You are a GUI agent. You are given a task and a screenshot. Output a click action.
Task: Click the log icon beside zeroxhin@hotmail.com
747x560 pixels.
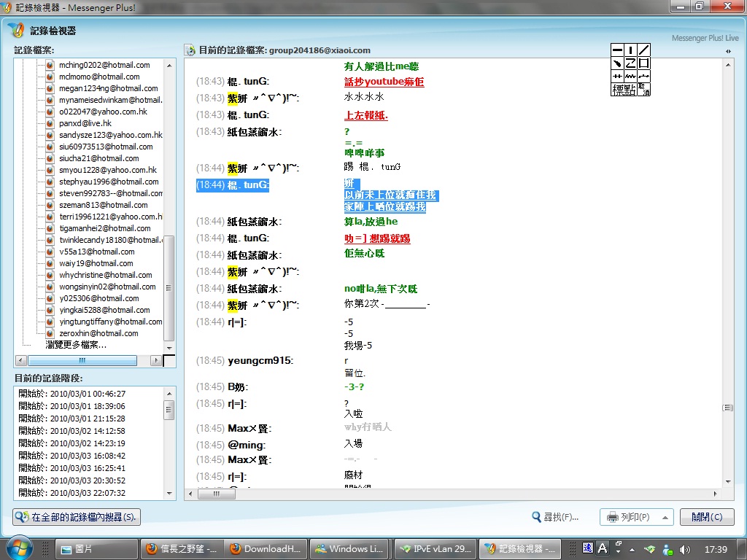pos(50,333)
